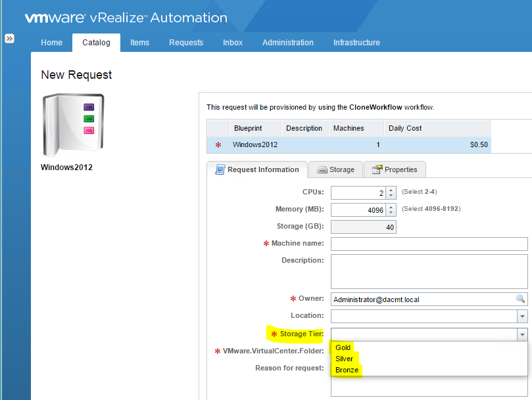Click the New Request heading
The image size is (532, 400).
(x=76, y=75)
